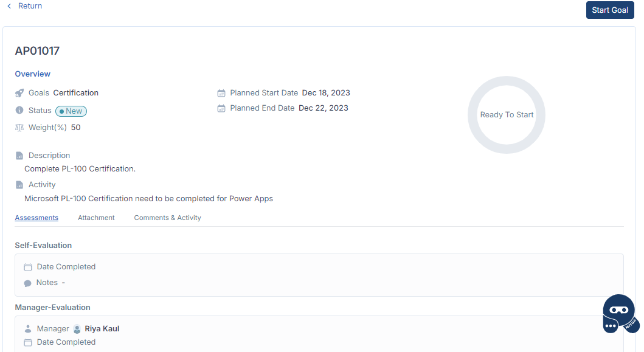Click the calendar icon for Planned Start Date

point(221,93)
